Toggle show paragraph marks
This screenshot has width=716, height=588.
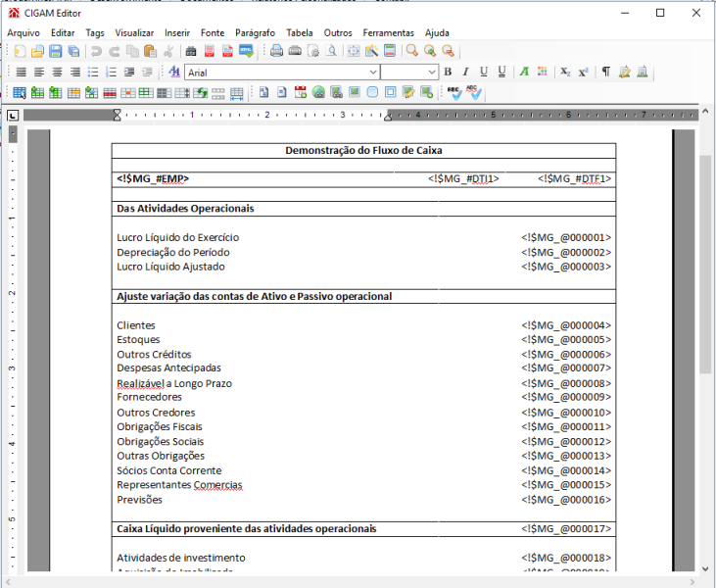click(x=606, y=73)
